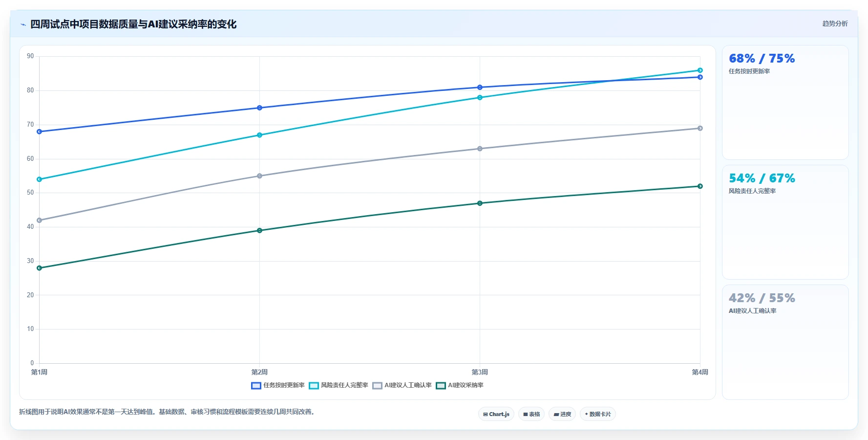The image size is (868, 440).
Task: Click the 54% / 67% value in the stat card
Action: [762, 178]
